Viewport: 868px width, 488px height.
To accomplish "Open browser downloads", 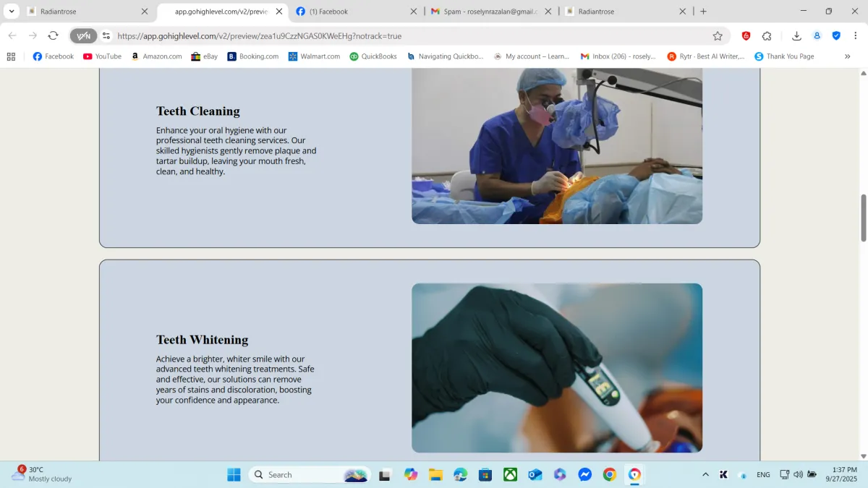I will pos(796,35).
